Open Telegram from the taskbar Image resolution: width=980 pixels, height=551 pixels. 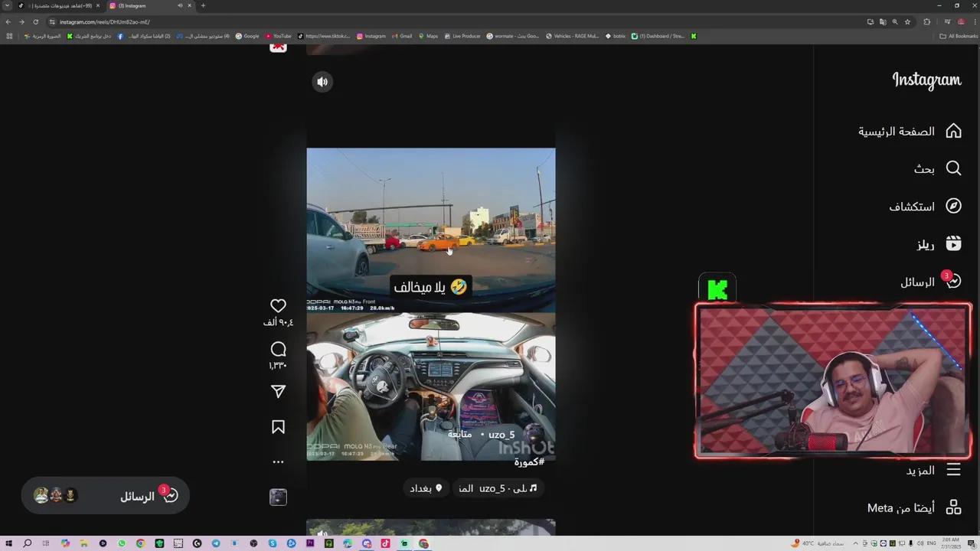[216, 543]
